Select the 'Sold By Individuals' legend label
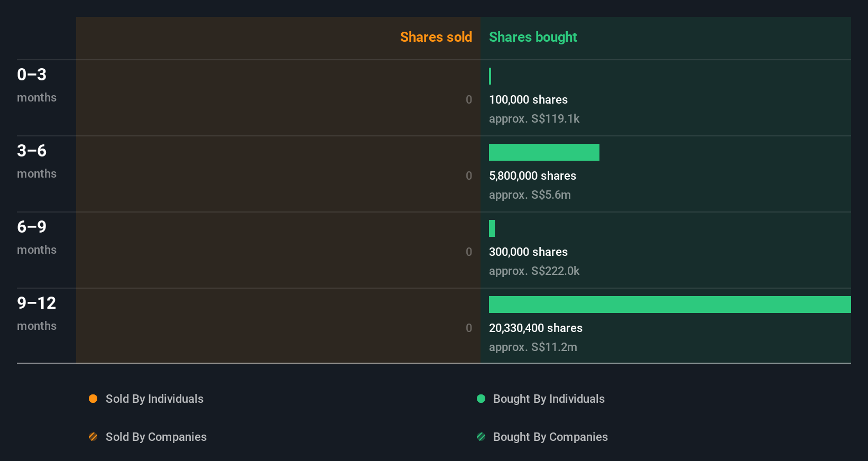Viewport: 868px width, 461px height. coord(154,399)
